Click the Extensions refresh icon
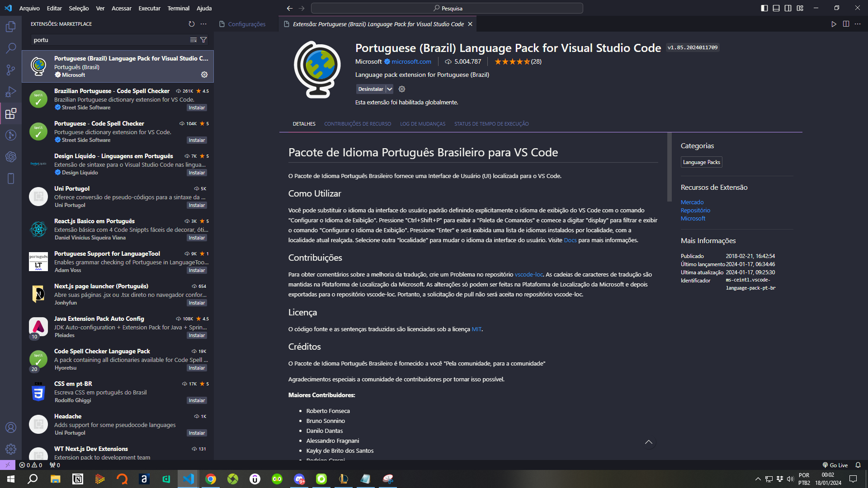 coord(191,24)
